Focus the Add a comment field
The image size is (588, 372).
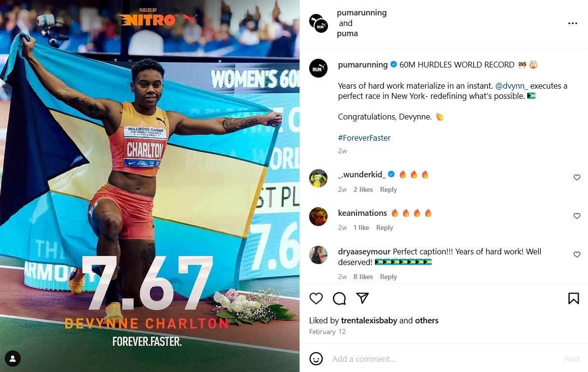pos(444,359)
